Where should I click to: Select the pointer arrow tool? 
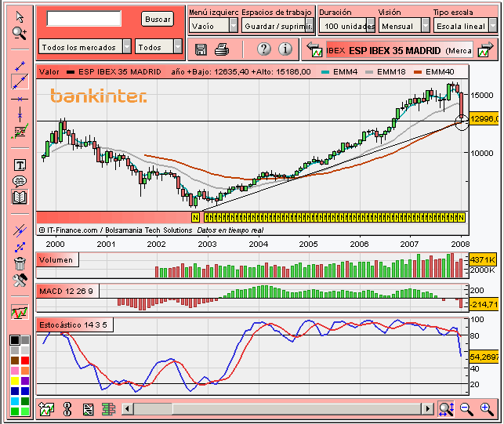coord(20,17)
